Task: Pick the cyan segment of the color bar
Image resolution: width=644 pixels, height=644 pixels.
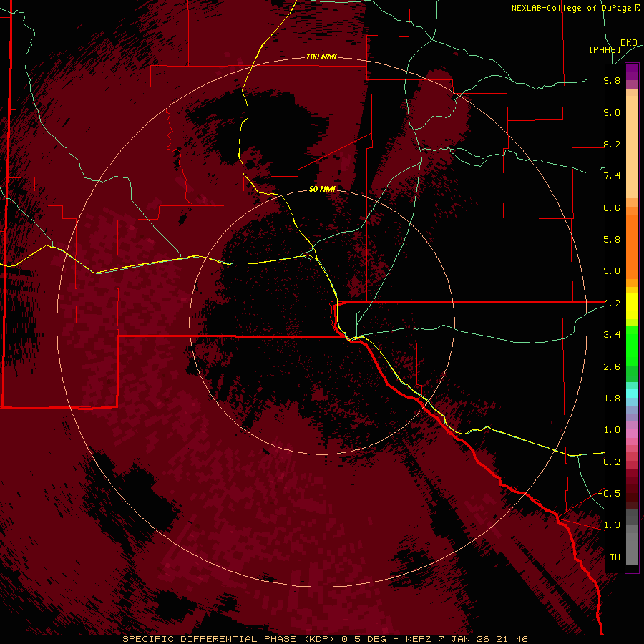Action: click(x=632, y=393)
